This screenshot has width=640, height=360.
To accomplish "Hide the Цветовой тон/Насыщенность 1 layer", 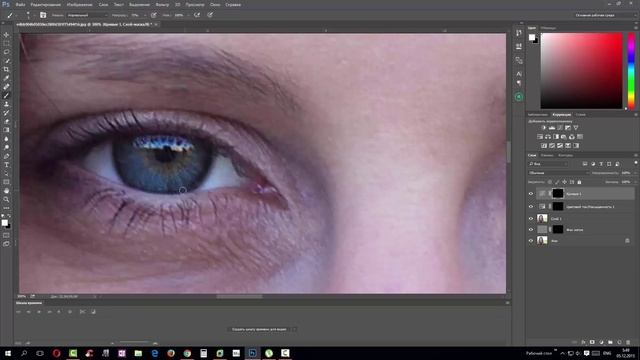I will pyautogui.click(x=531, y=207).
